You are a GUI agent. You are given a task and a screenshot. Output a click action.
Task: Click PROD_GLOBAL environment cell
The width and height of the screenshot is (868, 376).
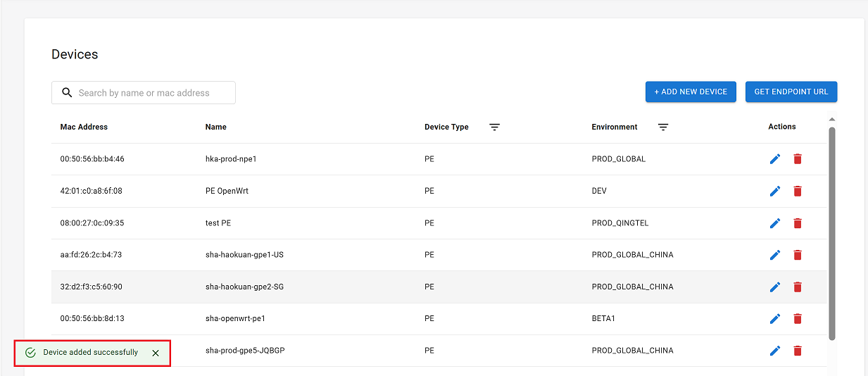pos(619,159)
